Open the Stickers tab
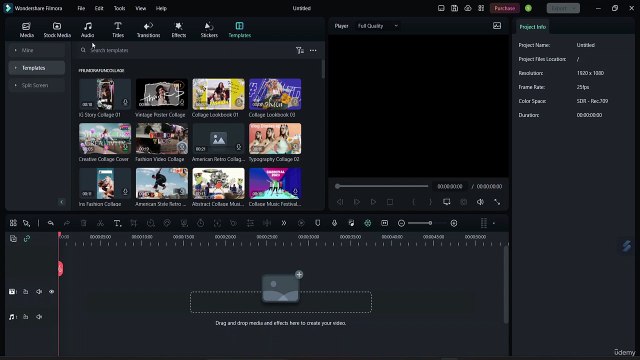 [209, 30]
